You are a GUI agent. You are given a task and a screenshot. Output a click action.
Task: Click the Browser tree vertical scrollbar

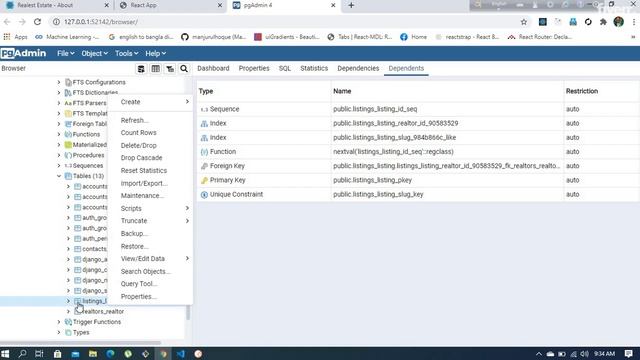[x=188, y=313]
